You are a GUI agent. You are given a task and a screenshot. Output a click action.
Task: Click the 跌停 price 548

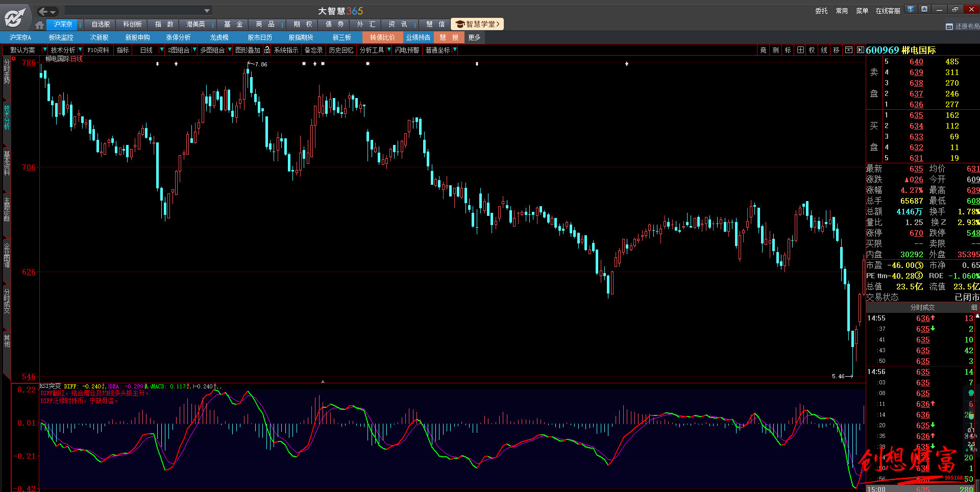coord(973,233)
